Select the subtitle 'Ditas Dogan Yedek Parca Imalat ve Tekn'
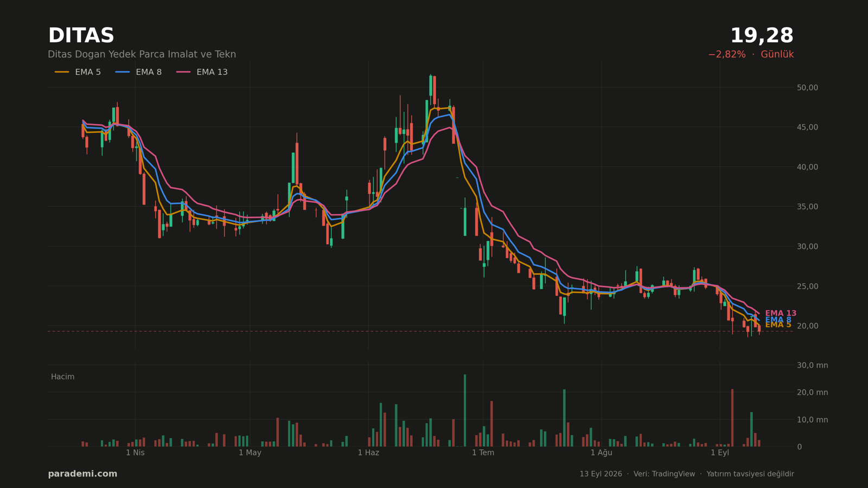 point(142,54)
